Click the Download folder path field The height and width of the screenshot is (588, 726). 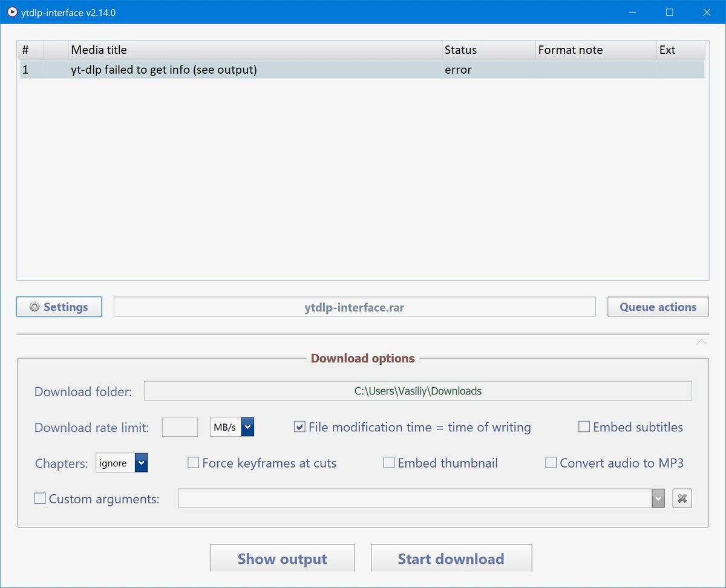point(417,391)
